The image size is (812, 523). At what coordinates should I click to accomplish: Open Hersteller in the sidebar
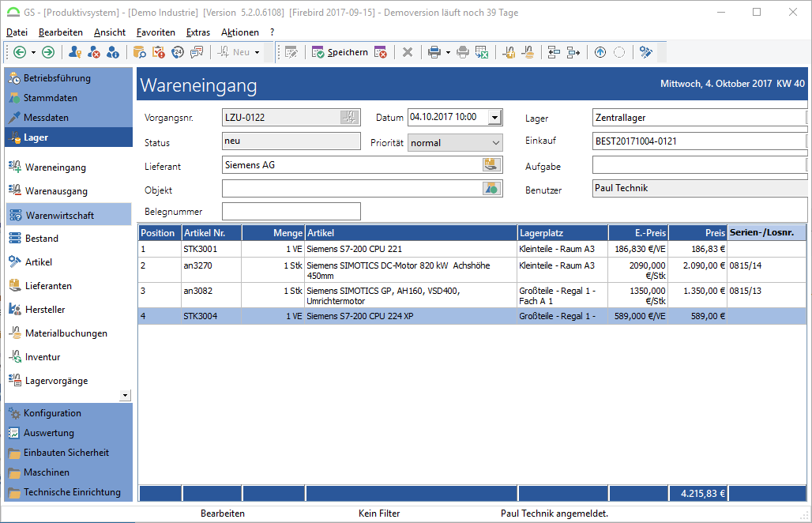69,310
